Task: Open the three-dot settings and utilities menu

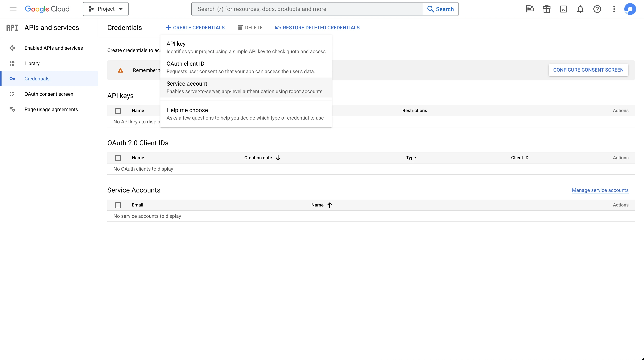Action: tap(614, 9)
